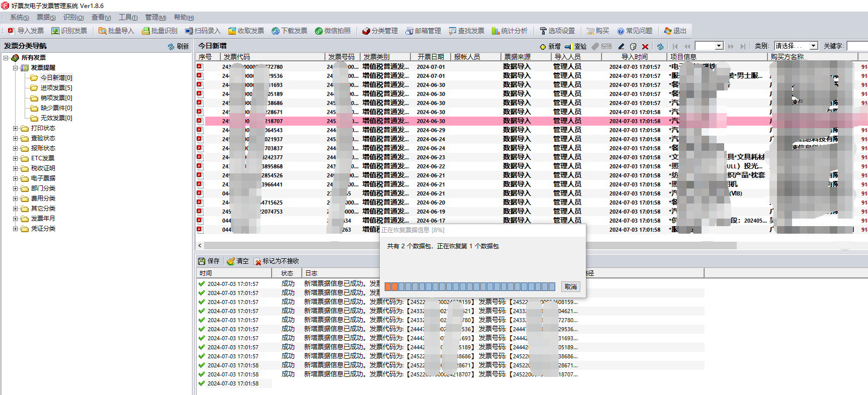Click the red X delete icon
The width and height of the screenshot is (868, 395).
tap(645, 46)
